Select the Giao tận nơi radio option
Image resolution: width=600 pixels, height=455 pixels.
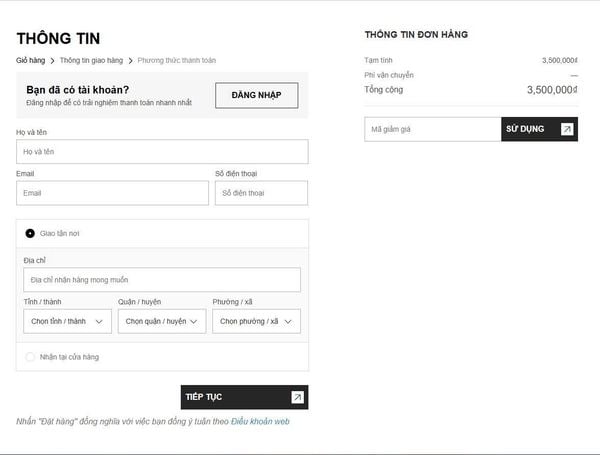[x=30, y=233]
